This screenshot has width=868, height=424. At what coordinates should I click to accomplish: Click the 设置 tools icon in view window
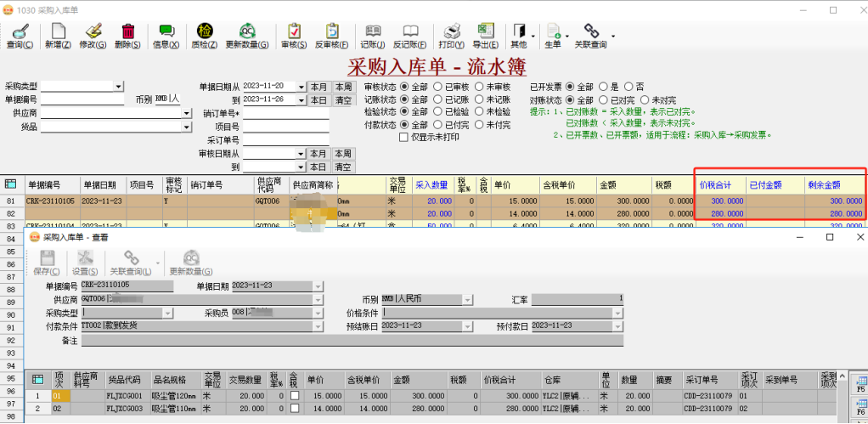click(x=85, y=258)
